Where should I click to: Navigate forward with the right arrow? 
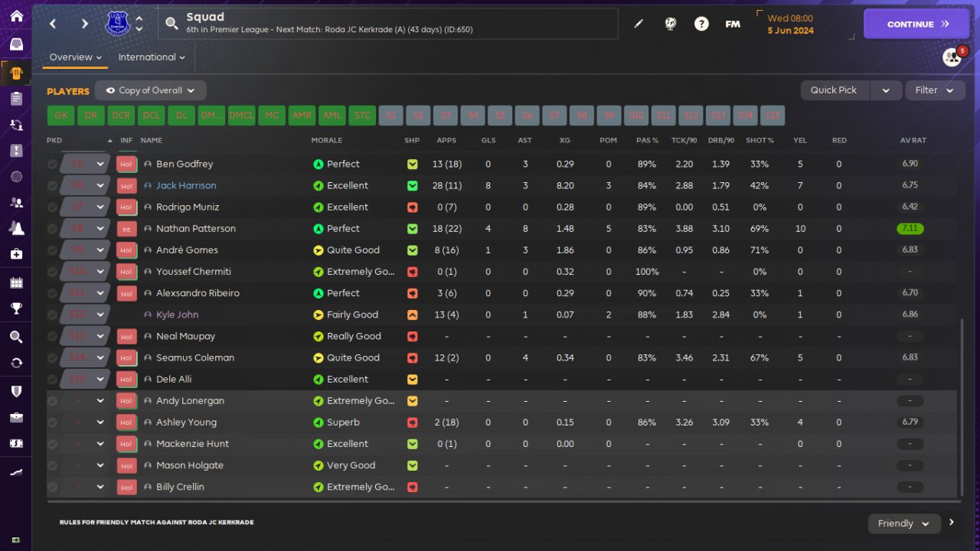click(x=85, y=24)
